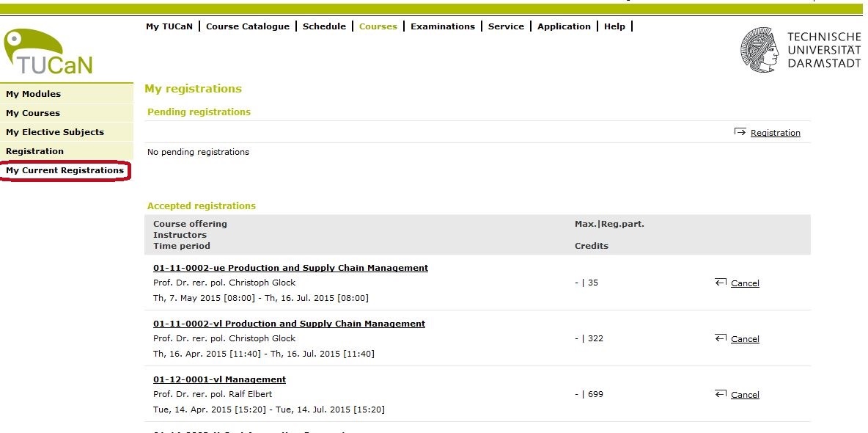Click Christoph Glock under the 01-11-0002-ue course
Screen dimensions: 868x433
(x=224, y=283)
